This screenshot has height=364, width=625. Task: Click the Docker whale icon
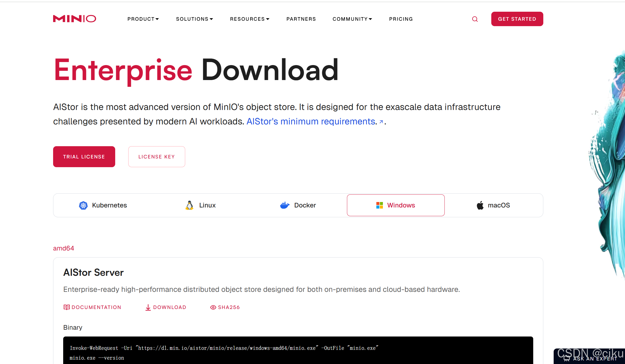point(285,205)
